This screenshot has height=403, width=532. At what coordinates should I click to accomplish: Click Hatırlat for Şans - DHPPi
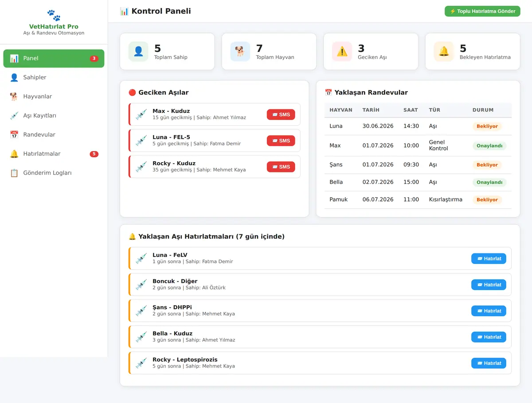489,311
